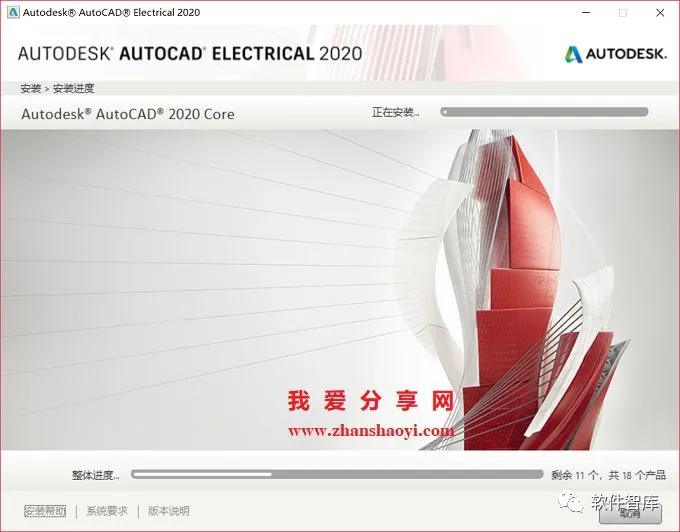This screenshot has height=532, width=680.
Task: Open the 版本说明 release notes link
Action: (x=169, y=511)
